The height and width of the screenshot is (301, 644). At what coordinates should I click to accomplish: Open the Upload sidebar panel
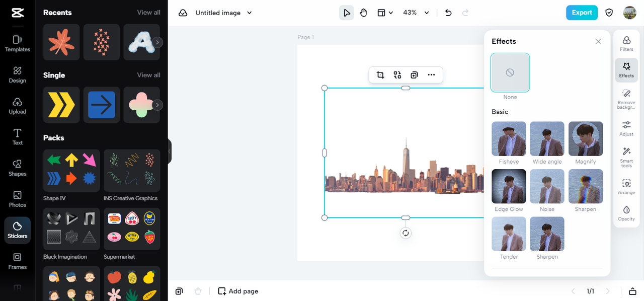(x=18, y=106)
